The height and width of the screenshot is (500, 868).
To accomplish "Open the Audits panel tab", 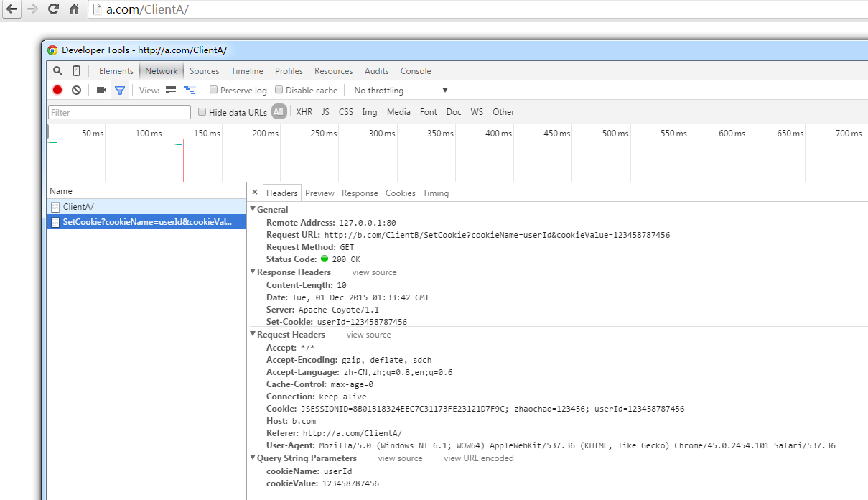I will coord(377,70).
